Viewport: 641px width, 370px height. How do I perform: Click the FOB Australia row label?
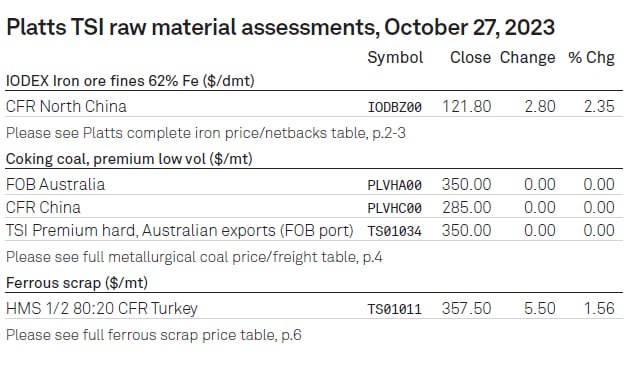tap(55, 185)
